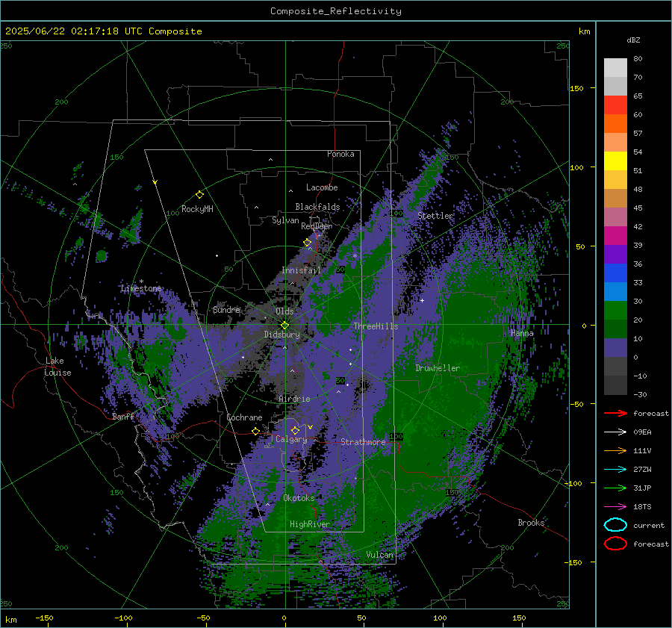Click the Limestone label
Viewport: 672px width, 628px height.
click(141, 288)
